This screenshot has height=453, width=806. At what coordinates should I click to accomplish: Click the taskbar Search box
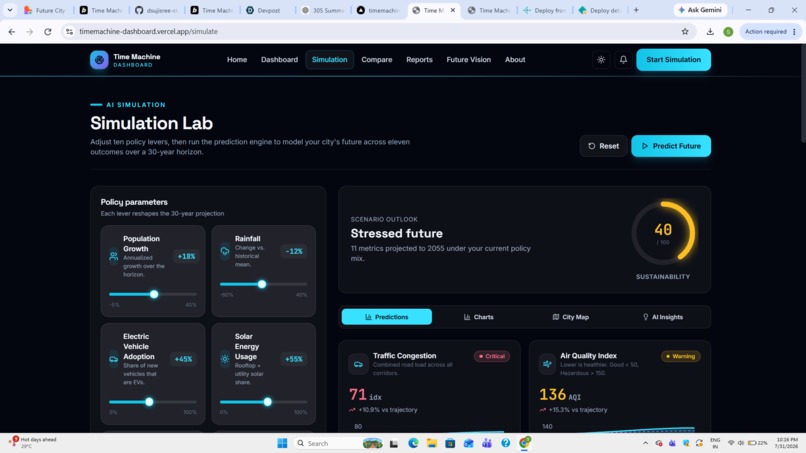point(338,443)
